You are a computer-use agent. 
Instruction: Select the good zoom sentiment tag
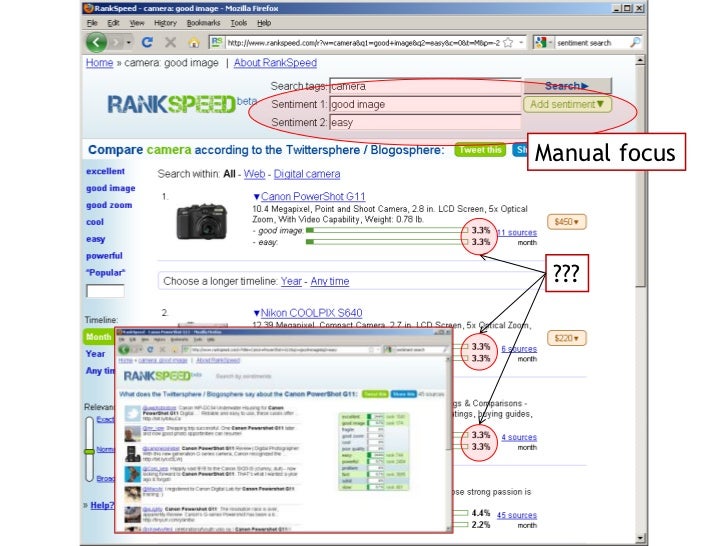(109, 205)
